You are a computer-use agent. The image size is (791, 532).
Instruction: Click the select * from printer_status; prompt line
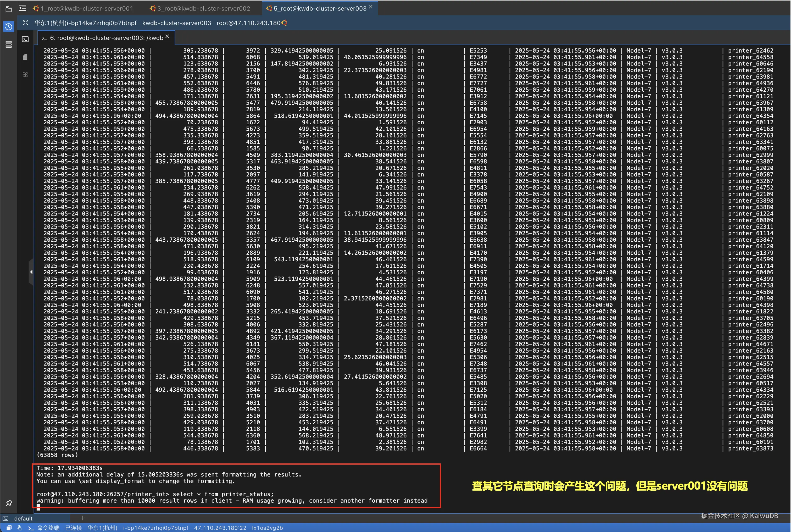155,494
